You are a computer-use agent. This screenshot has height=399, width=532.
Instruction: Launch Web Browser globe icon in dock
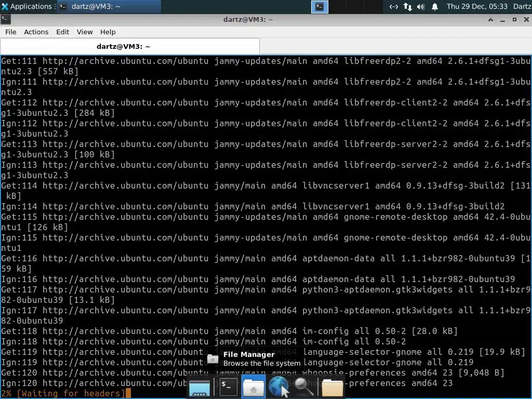[278, 387]
